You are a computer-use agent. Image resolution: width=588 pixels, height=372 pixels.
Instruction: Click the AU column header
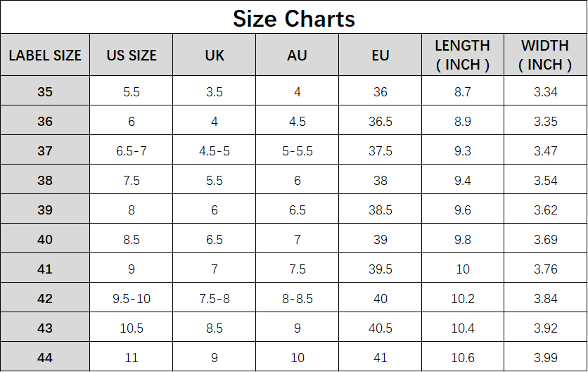298,56
